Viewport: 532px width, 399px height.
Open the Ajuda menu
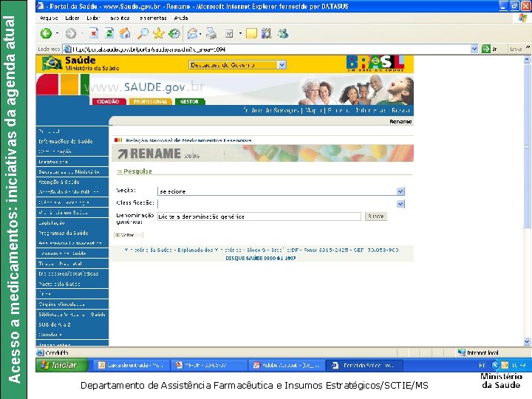click(181, 18)
